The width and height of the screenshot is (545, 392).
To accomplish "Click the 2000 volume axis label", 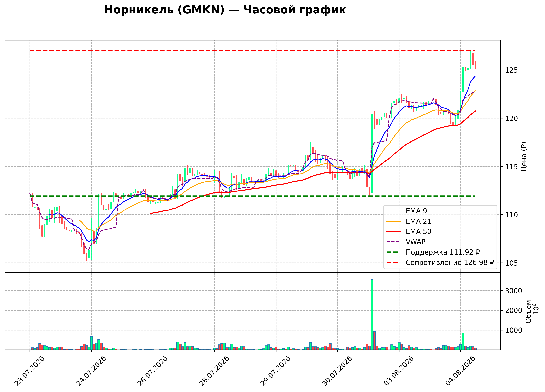I will [514, 311].
